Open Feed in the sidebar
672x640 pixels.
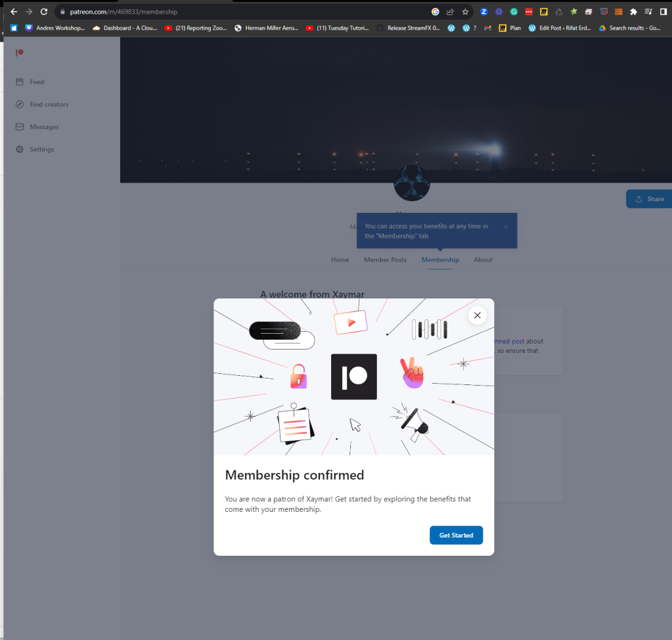point(30,82)
